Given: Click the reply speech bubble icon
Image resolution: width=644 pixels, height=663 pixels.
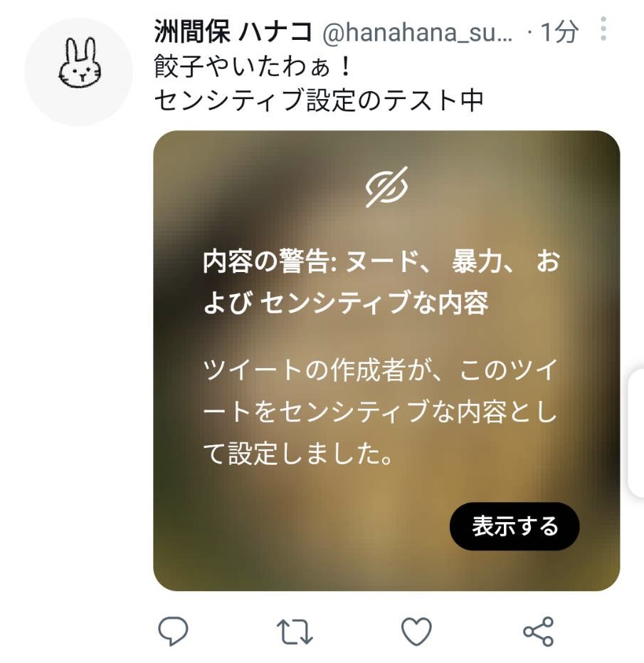Looking at the screenshot, I should [x=173, y=631].
